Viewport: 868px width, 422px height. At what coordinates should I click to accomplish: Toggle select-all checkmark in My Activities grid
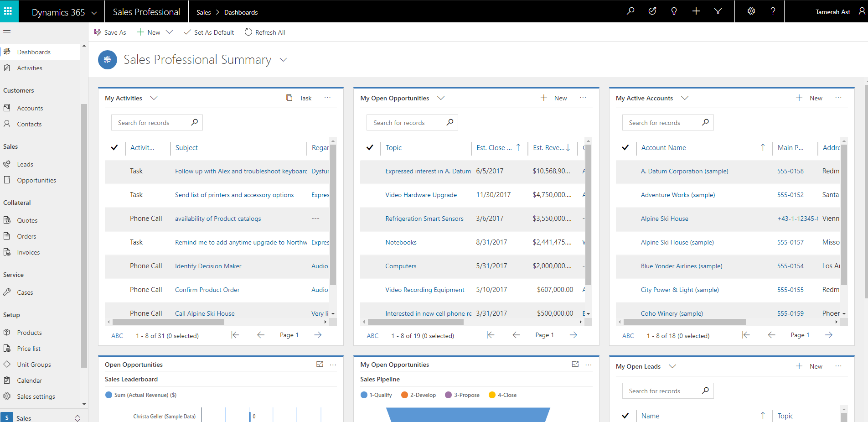[x=114, y=148]
